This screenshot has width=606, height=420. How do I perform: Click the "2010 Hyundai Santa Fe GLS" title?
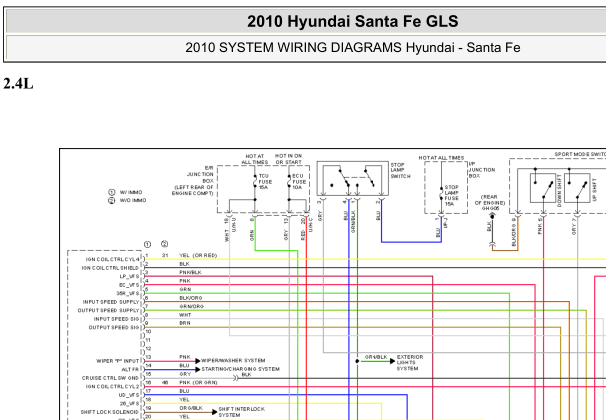(352, 21)
